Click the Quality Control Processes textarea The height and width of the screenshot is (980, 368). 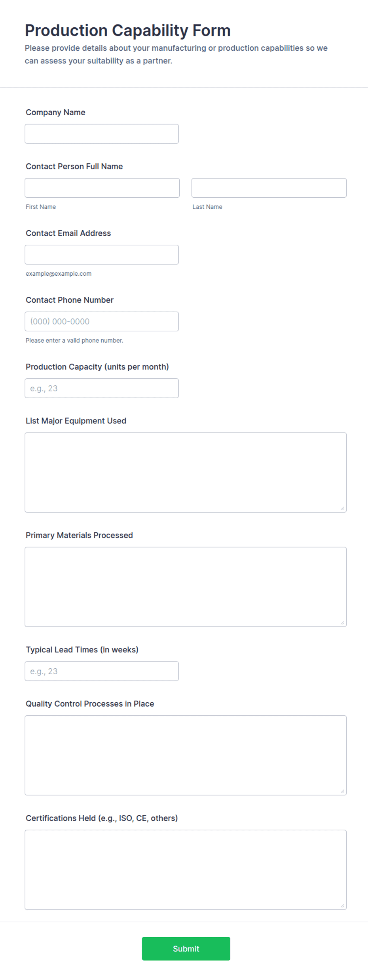click(x=186, y=755)
